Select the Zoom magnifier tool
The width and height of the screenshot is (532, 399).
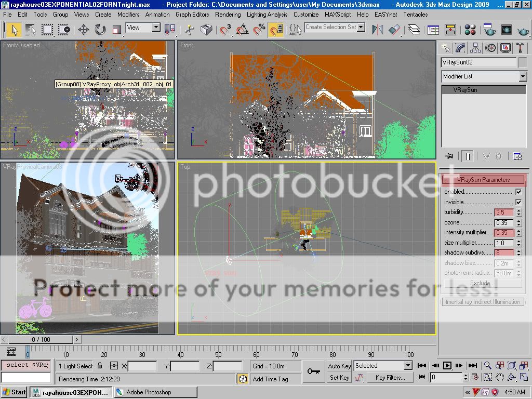pyautogui.click(x=487, y=365)
